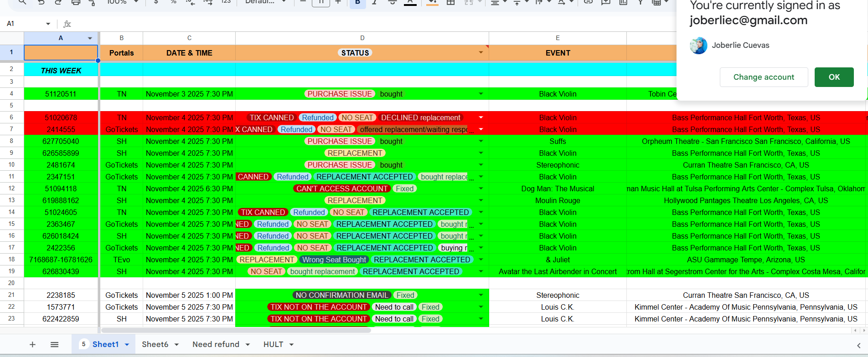This screenshot has width=868, height=357.
Task: Select the Portals header cell
Action: coord(121,53)
